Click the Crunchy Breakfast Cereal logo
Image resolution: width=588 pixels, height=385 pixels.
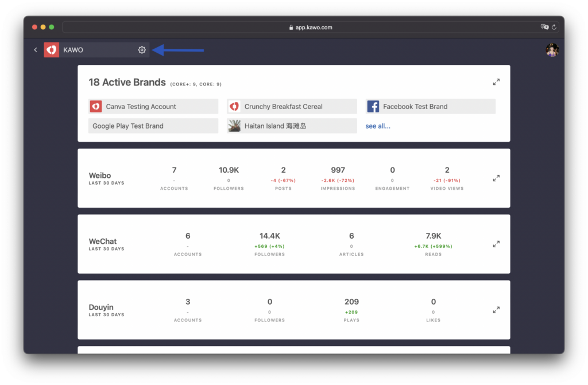[234, 107]
